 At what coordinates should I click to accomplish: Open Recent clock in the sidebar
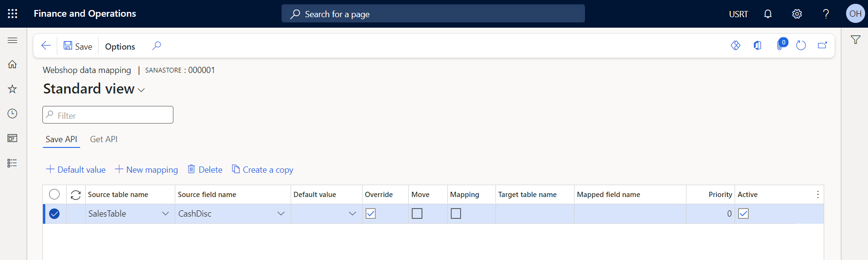coord(13,114)
